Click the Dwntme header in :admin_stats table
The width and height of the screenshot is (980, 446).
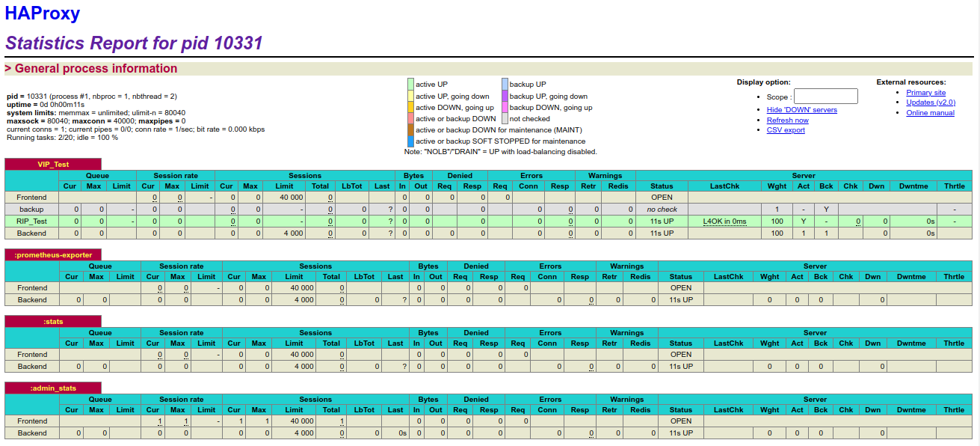(x=911, y=410)
